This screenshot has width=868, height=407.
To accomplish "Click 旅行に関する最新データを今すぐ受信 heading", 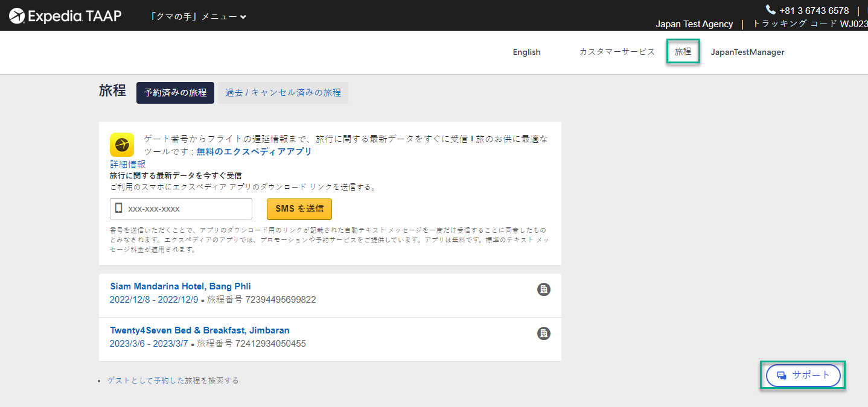I will click(x=176, y=175).
